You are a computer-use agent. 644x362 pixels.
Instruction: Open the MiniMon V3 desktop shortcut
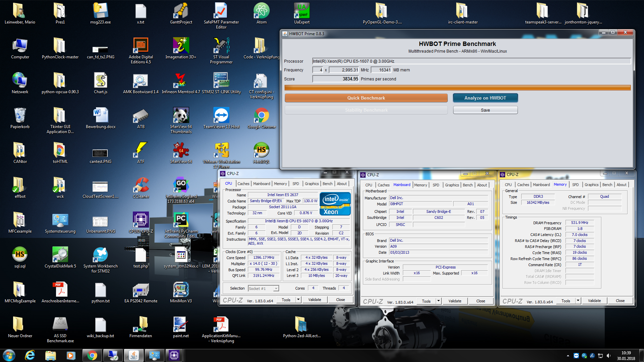click(181, 292)
